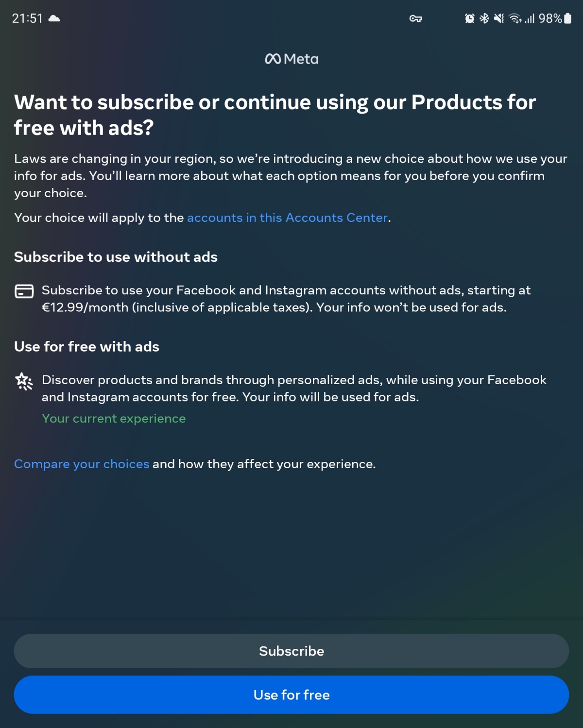Tap the Meta logo at top

point(291,59)
